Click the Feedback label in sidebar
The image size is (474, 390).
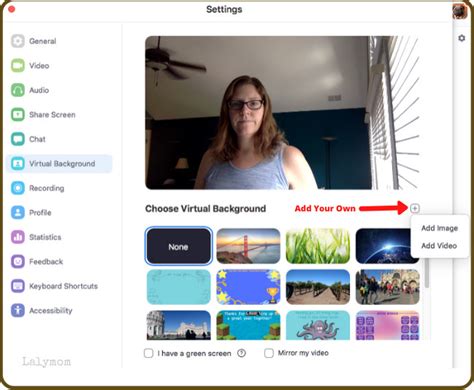(x=46, y=261)
